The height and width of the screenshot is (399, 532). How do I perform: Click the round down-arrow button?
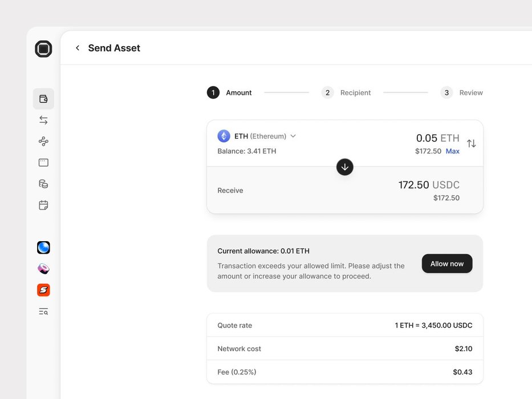(345, 167)
